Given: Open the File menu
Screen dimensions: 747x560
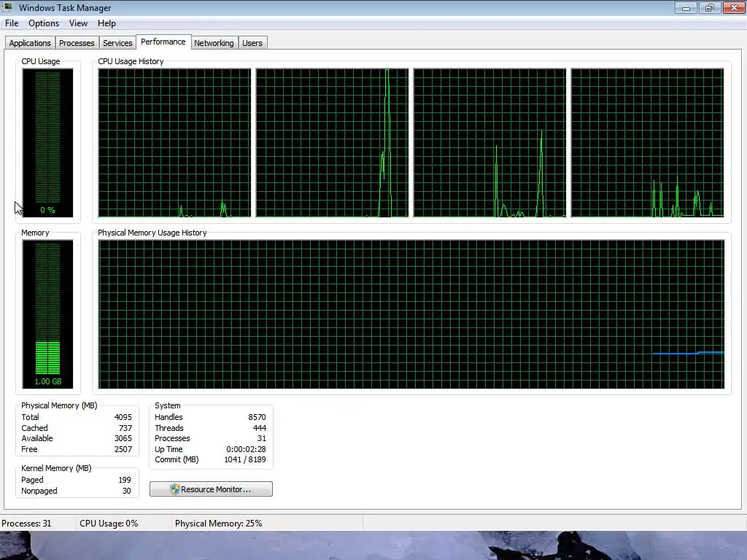Looking at the screenshot, I should click(12, 23).
